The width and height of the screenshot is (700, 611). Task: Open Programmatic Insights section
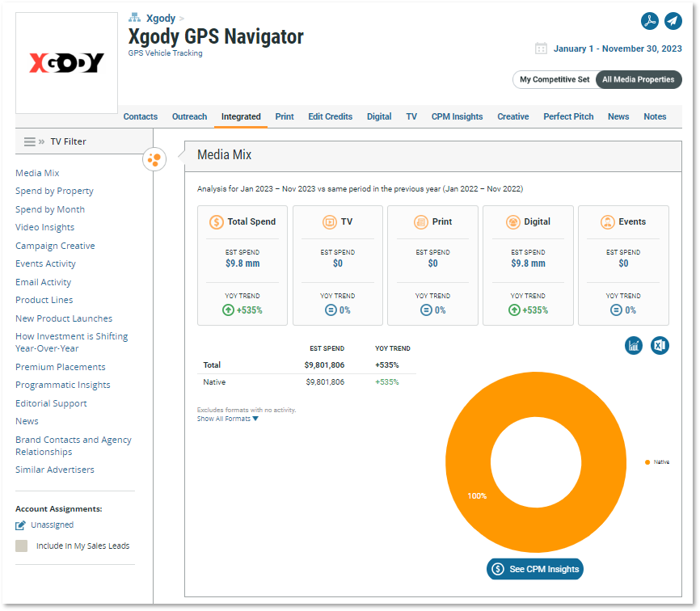pyautogui.click(x=63, y=385)
